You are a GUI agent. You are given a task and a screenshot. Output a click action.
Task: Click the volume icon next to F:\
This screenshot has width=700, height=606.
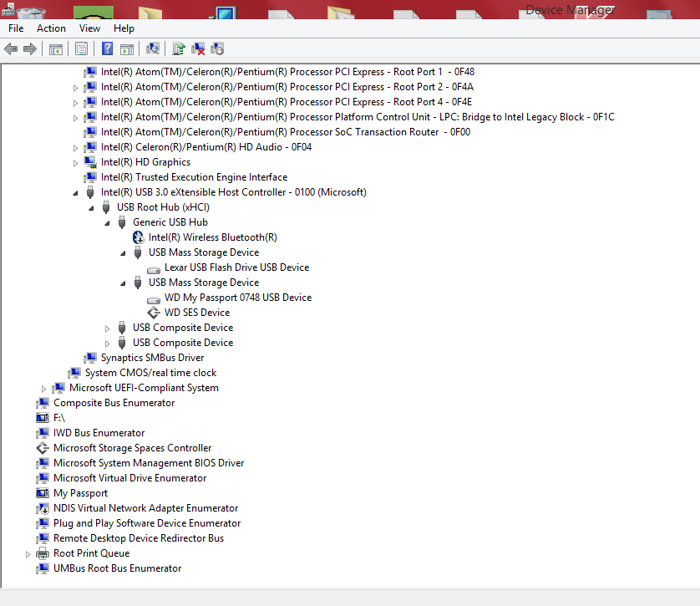(43, 418)
